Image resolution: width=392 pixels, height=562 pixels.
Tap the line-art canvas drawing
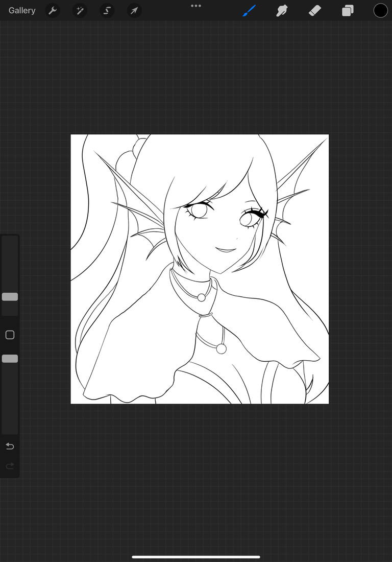point(200,269)
